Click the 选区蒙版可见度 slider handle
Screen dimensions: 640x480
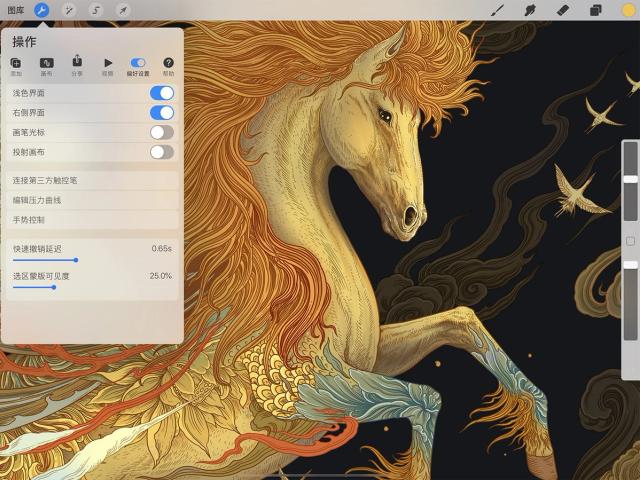54,287
